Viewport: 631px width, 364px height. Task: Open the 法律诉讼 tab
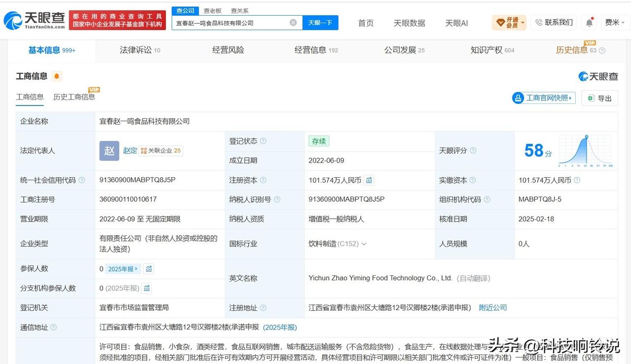(x=140, y=50)
